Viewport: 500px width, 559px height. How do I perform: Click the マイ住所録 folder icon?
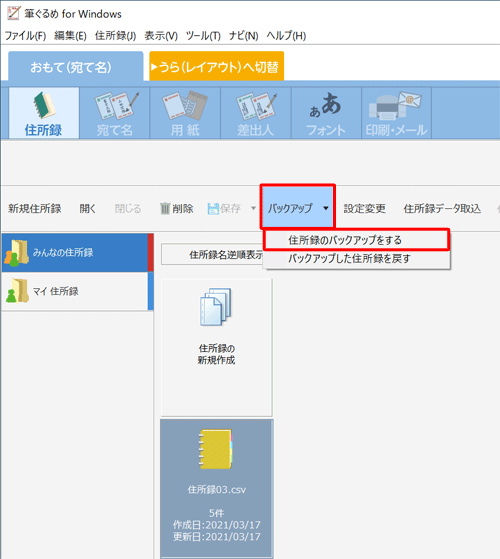point(17,291)
